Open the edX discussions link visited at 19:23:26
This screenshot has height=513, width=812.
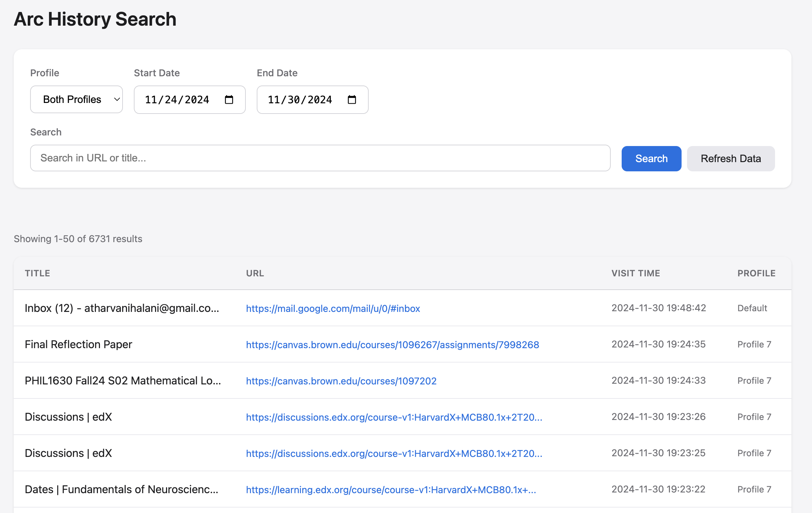[394, 417]
